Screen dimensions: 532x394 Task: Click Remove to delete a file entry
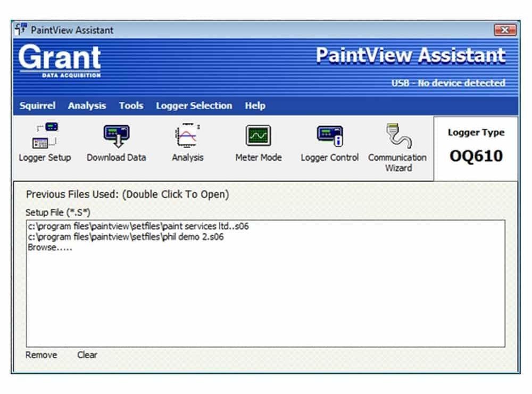click(41, 355)
